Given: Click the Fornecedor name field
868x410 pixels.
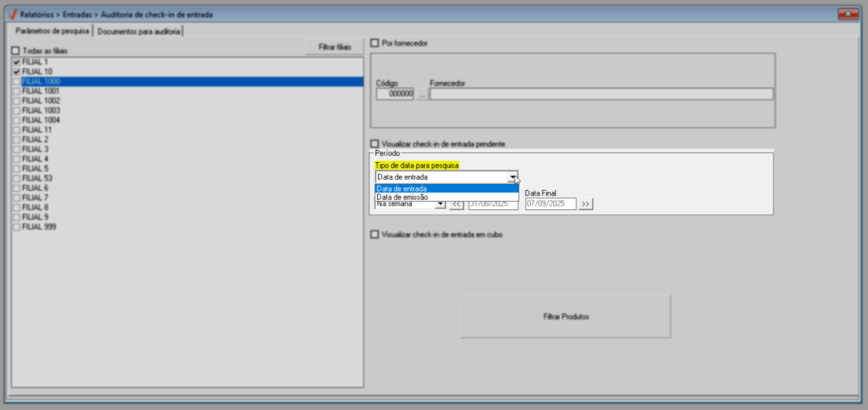Looking at the screenshot, I should (x=601, y=94).
